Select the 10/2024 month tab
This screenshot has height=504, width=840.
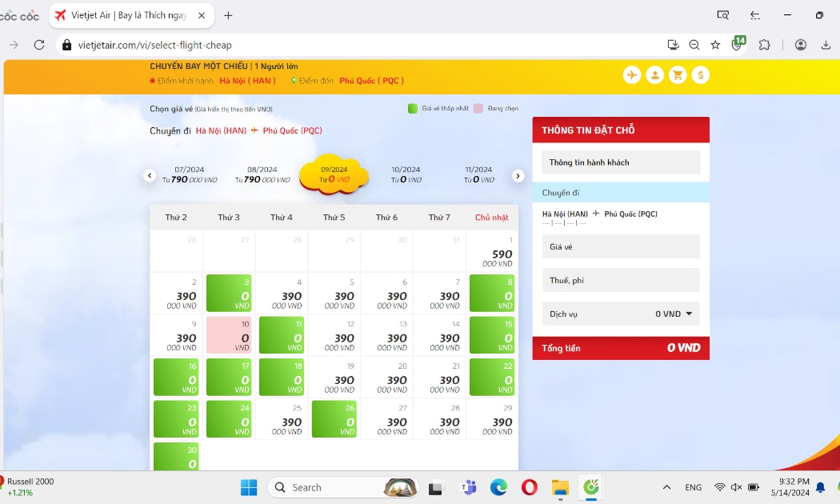tap(406, 174)
